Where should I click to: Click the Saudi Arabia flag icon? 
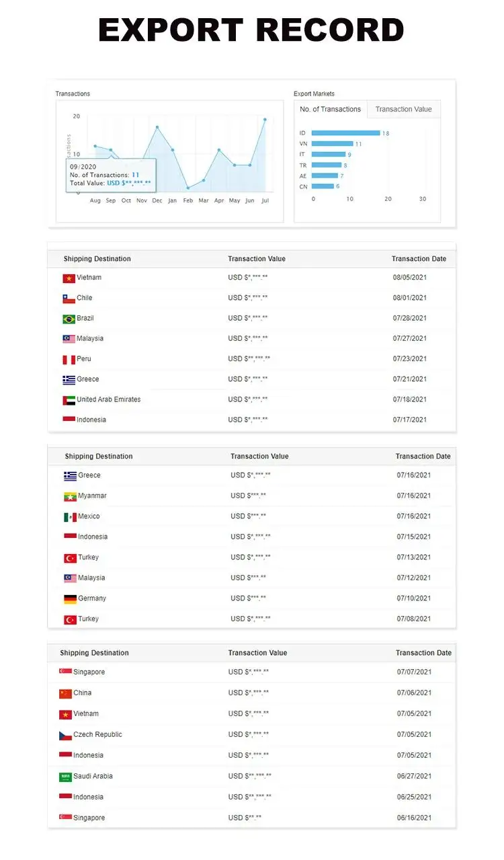point(65,777)
